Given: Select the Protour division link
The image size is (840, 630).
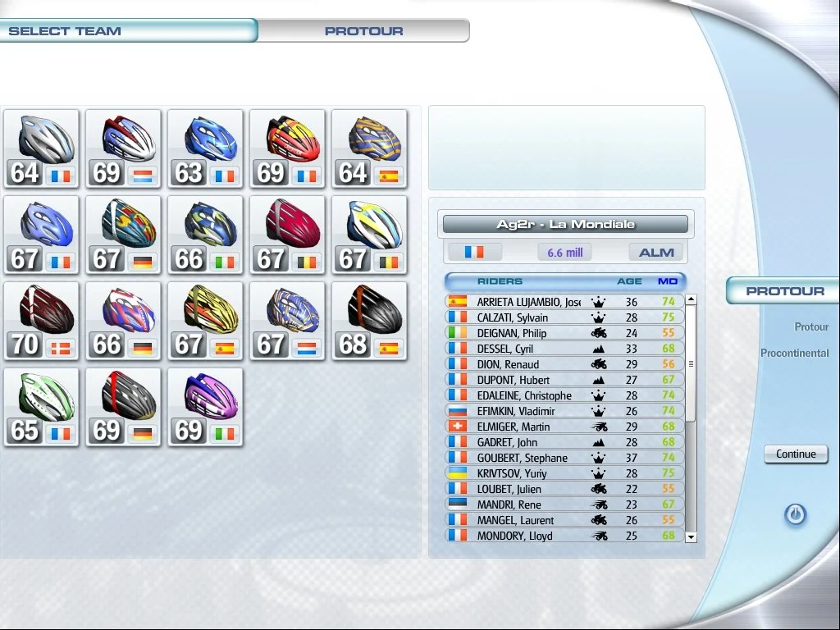Looking at the screenshot, I should point(810,326).
